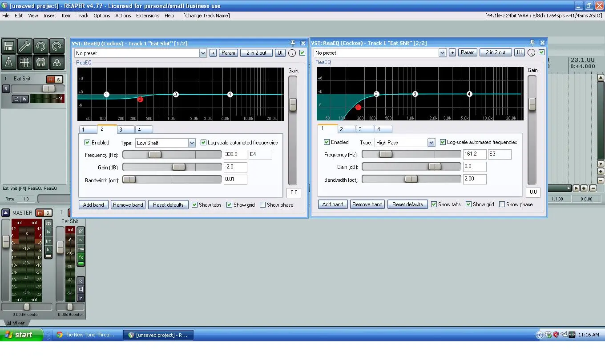Open the Low Shelf band type dropdown

[192, 143]
